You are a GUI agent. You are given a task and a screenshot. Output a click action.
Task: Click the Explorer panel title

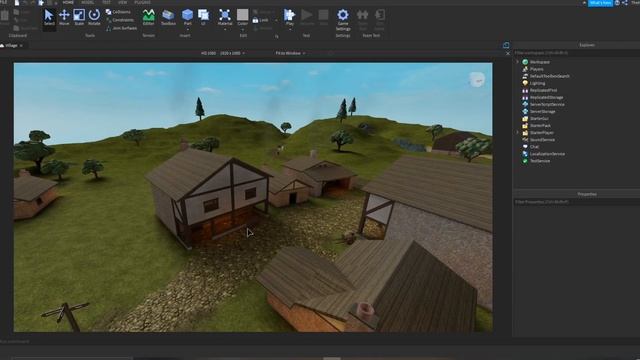[587, 45]
